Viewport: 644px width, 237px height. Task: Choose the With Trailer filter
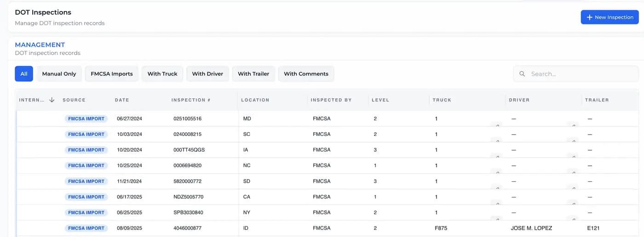click(x=253, y=74)
